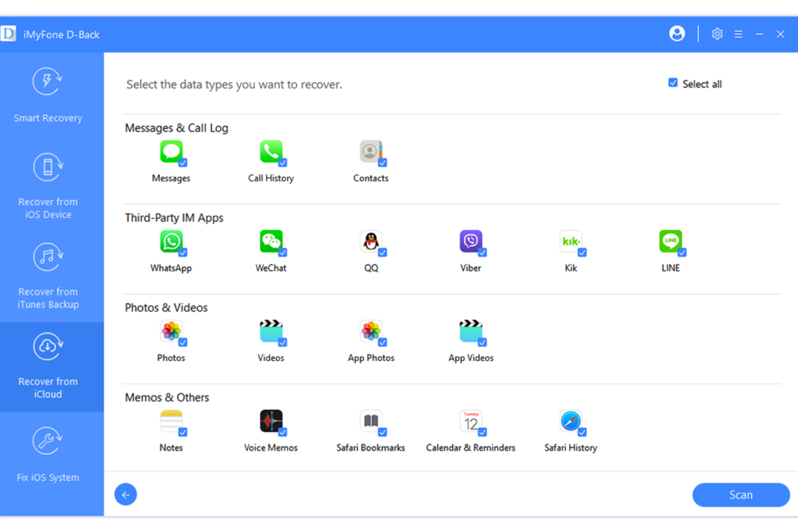
Task: Switch to Smart Recovery mode
Action: (48, 96)
